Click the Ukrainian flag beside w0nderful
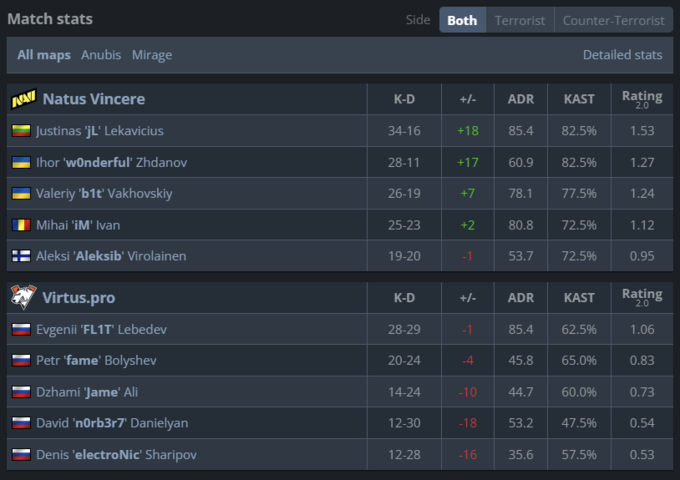The image size is (680, 480). (20, 162)
